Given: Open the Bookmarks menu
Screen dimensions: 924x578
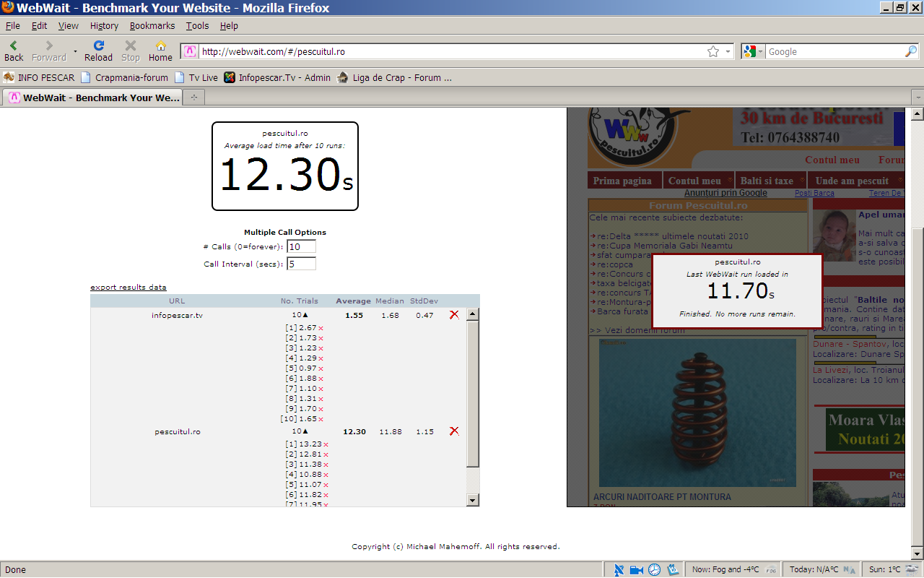Looking at the screenshot, I should (152, 25).
